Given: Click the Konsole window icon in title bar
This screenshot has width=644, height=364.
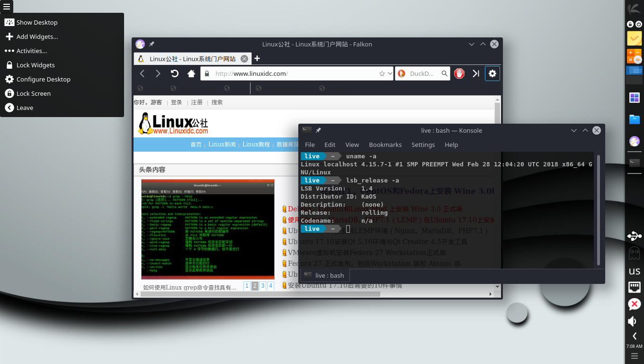Looking at the screenshot, I should point(307,130).
